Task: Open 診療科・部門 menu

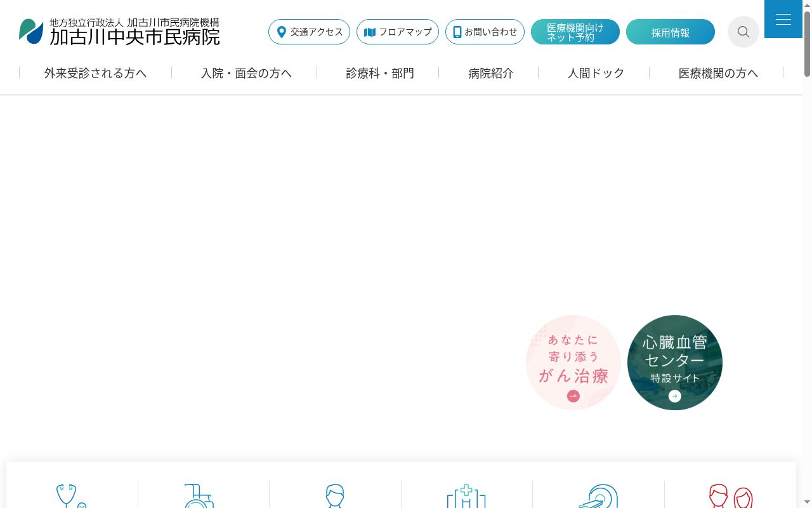Action: point(380,73)
